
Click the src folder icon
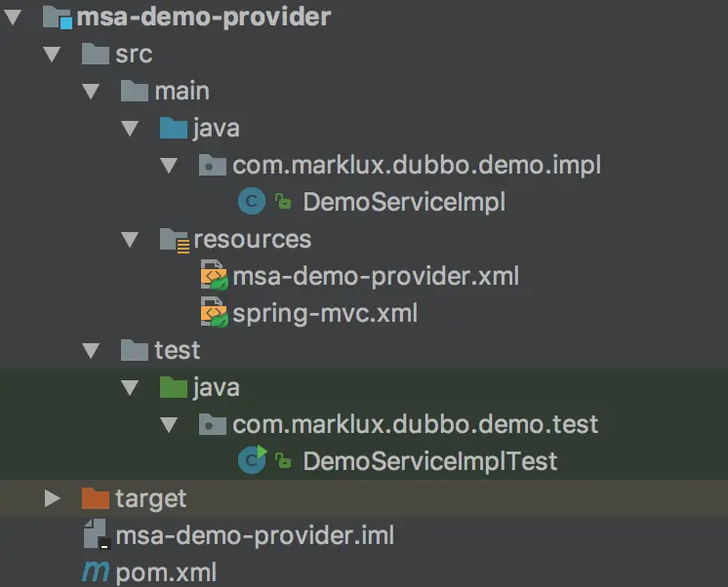(x=96, y=54)
